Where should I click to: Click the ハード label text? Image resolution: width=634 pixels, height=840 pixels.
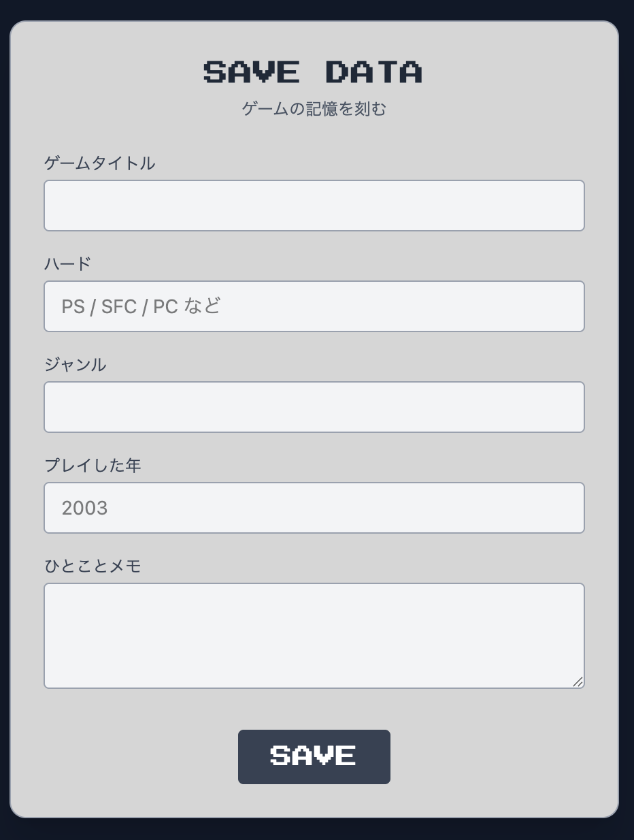point(68,263)
